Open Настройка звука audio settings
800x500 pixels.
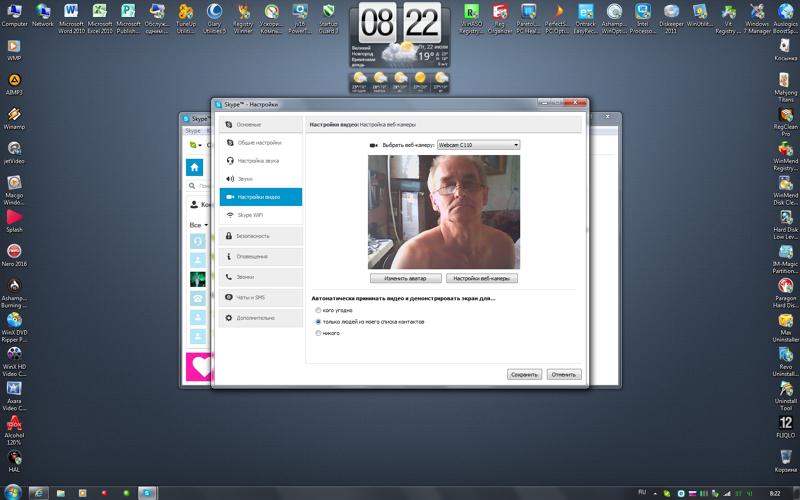pos(261,161)
